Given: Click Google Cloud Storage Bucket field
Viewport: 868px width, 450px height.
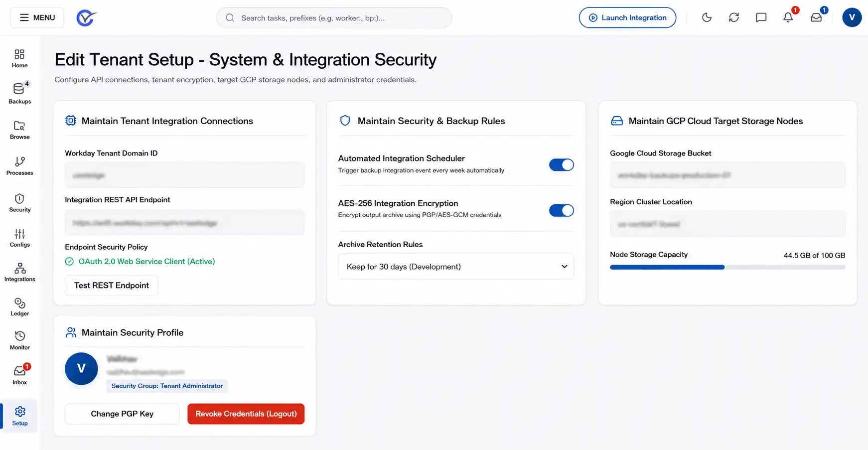Looking at the screenshot, I should [x=727, y=175].
